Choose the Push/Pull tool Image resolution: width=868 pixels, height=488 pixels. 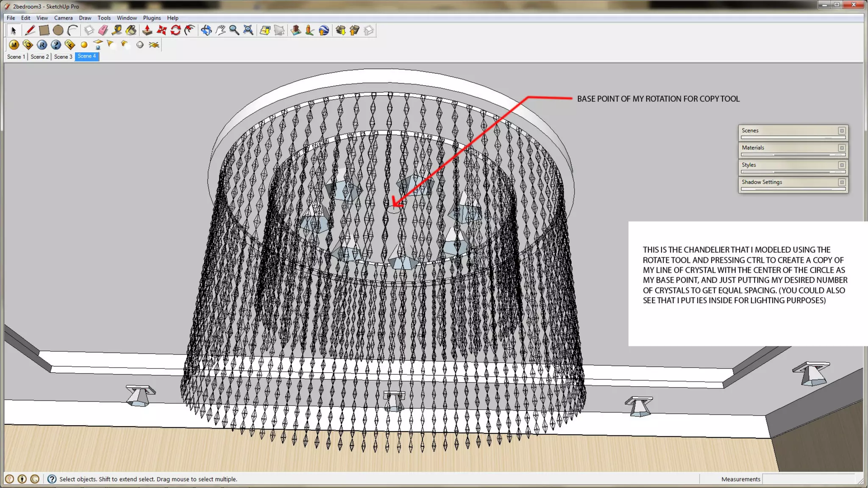click(147, 30)
